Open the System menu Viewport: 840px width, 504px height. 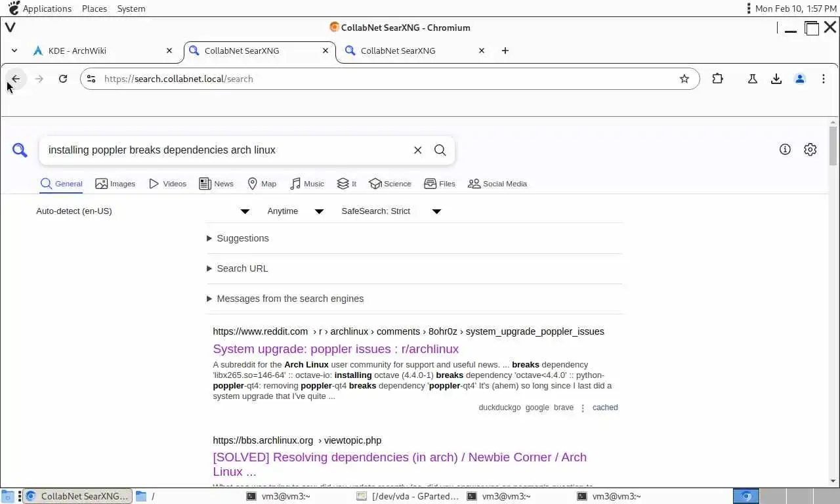click(131, 9)
